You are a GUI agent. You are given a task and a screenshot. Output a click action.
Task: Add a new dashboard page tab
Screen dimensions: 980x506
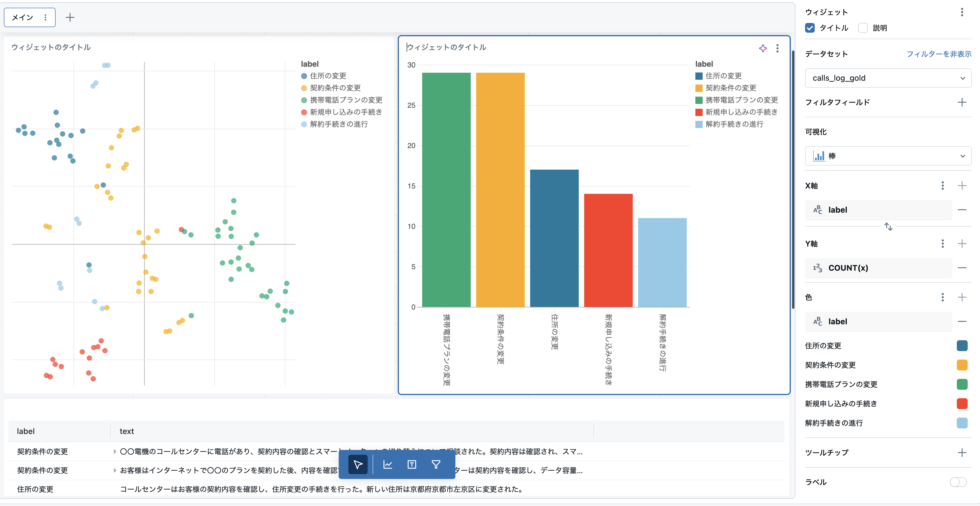click(x=70, y=17)
